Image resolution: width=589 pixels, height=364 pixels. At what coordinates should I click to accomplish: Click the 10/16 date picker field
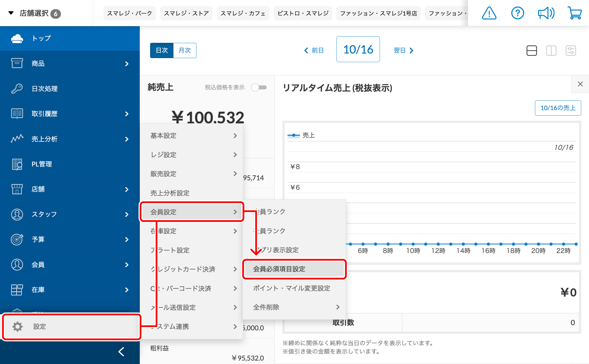[x=358, y=49]
